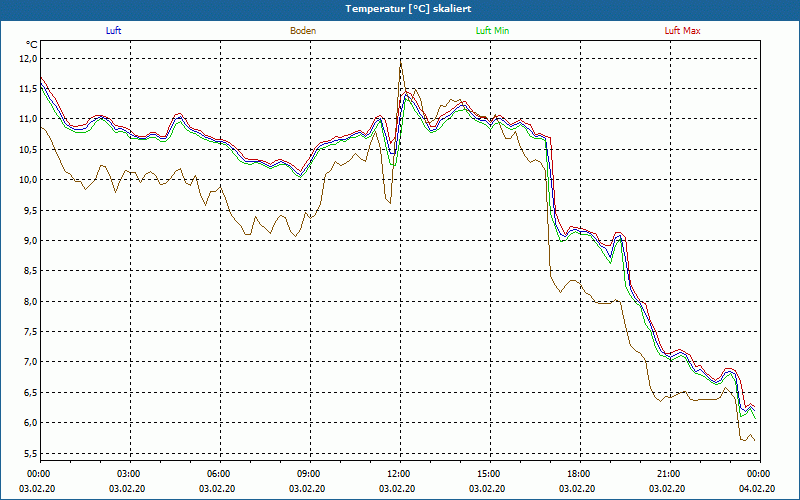The image size is (800, 500).
Task: Click the '7,5' y-axis value
Action: (31, 331)
